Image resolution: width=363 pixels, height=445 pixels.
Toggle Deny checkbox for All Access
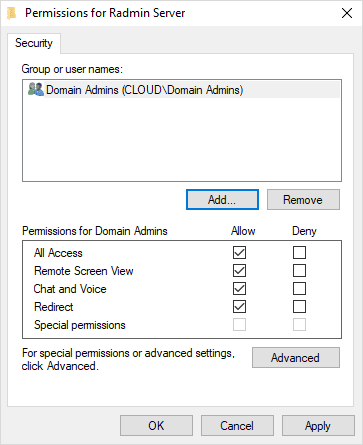[x=299, y=253]
